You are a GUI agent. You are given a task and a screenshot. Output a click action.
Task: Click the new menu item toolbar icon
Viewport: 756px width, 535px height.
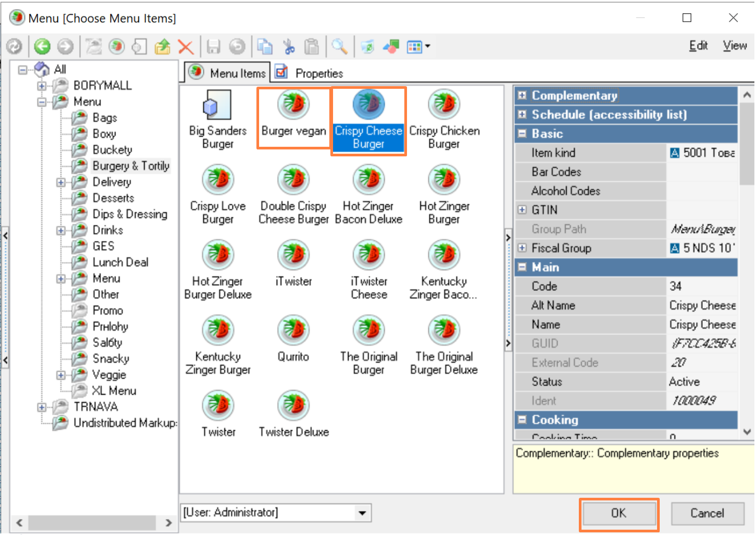point(117,47)
